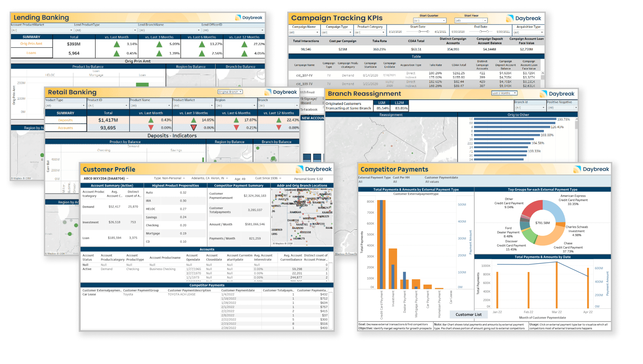Open the Start Year dropdown in Campaign Tracking

(x=471, y=21)
